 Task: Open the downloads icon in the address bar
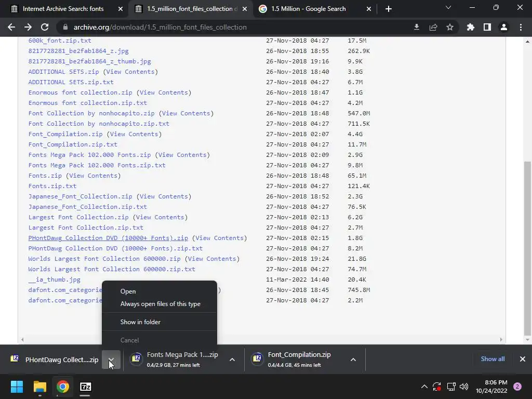[417, 27]
